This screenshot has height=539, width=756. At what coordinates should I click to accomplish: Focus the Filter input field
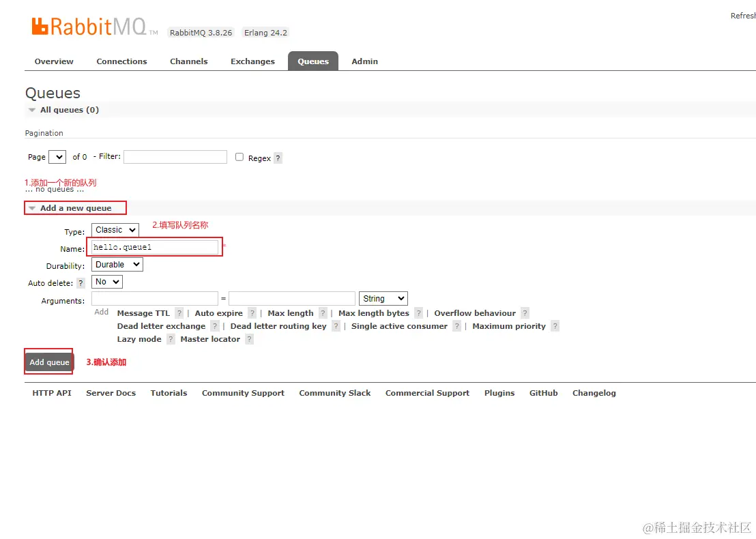pos(175,157)
